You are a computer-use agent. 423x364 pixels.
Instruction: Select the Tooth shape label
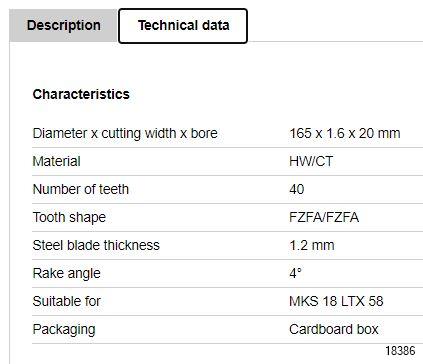pos(69,218)
